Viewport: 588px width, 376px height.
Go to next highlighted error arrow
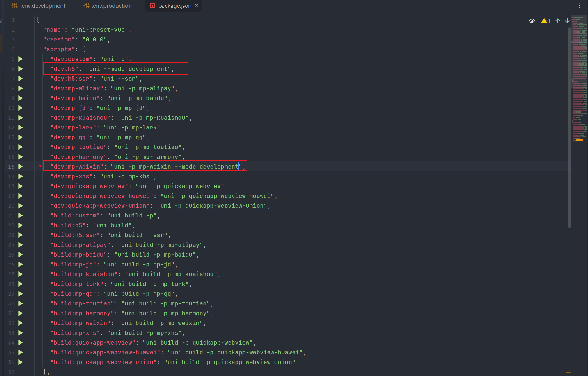coord(567,21)
